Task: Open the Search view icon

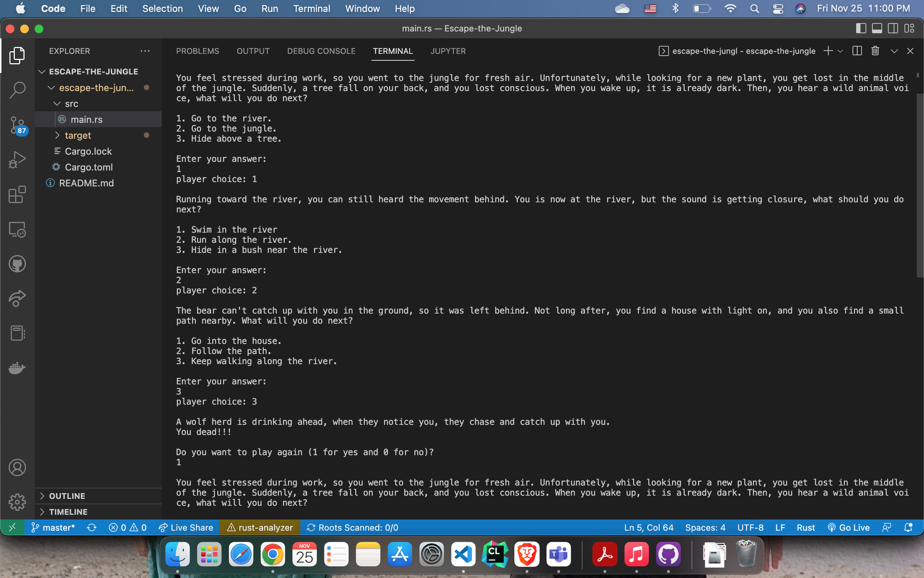Action: 17,90
